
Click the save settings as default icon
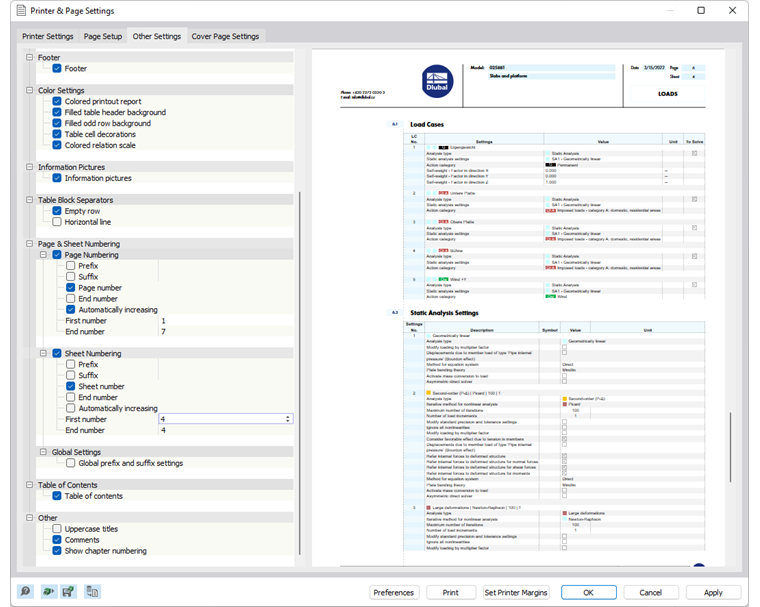pos(68,591)
